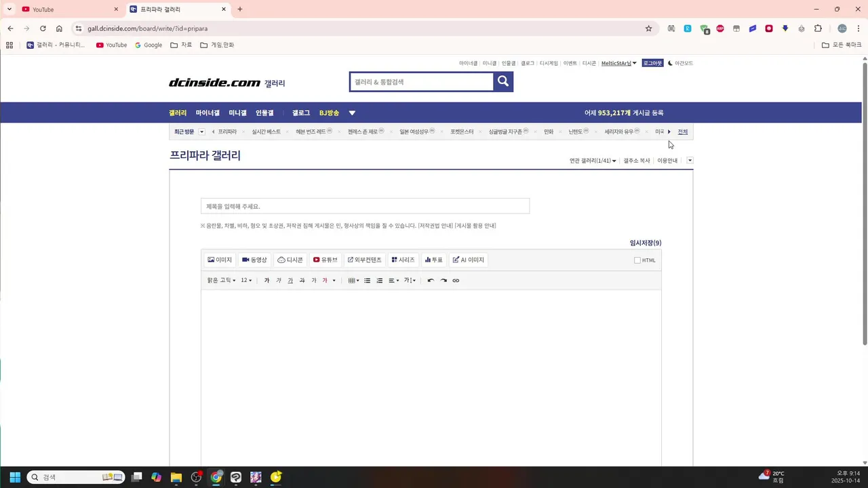Open the 시리즈 series tool
This screenshot has width=868, height=488.
pos(403,260)
